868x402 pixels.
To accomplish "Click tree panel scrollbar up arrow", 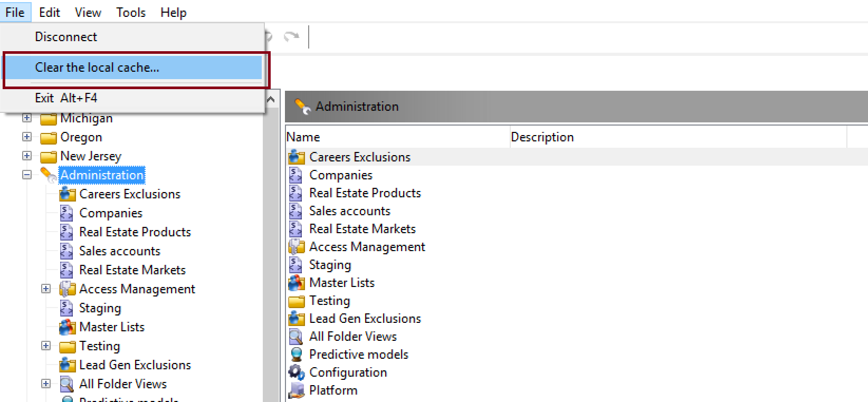I will pyautogui.click(x=271, y=99).
